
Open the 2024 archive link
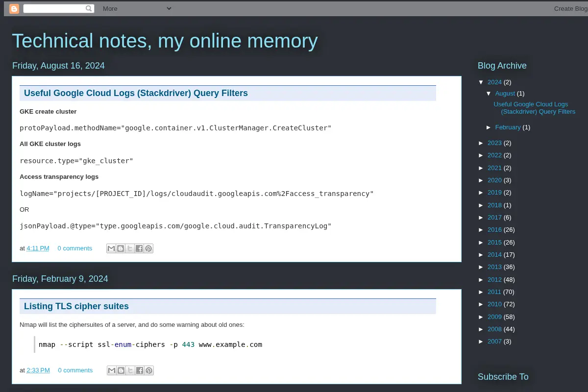pyautogui.click(x=494, y=82)
